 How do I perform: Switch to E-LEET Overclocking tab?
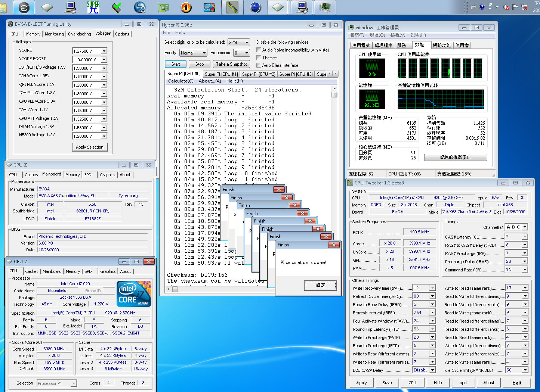click(x=79, y=34)
